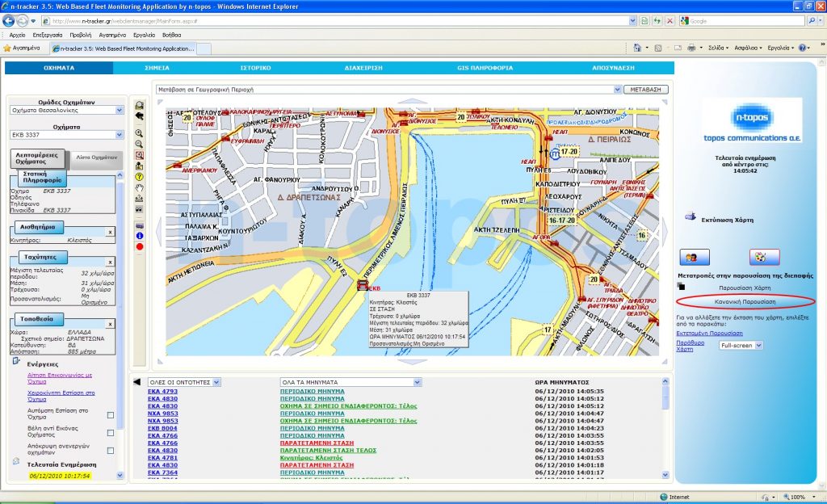Choose the red zoom-to-area tool

click(139, 155)
